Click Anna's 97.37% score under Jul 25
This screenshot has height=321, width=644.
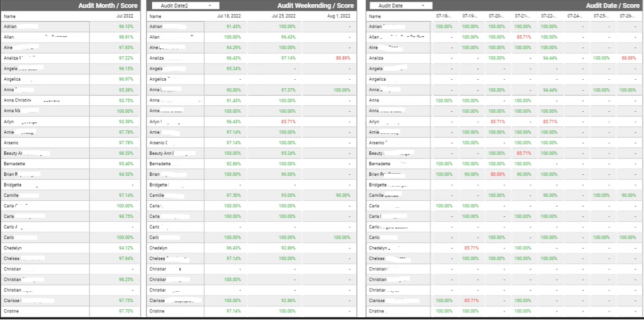coord(287,90)
